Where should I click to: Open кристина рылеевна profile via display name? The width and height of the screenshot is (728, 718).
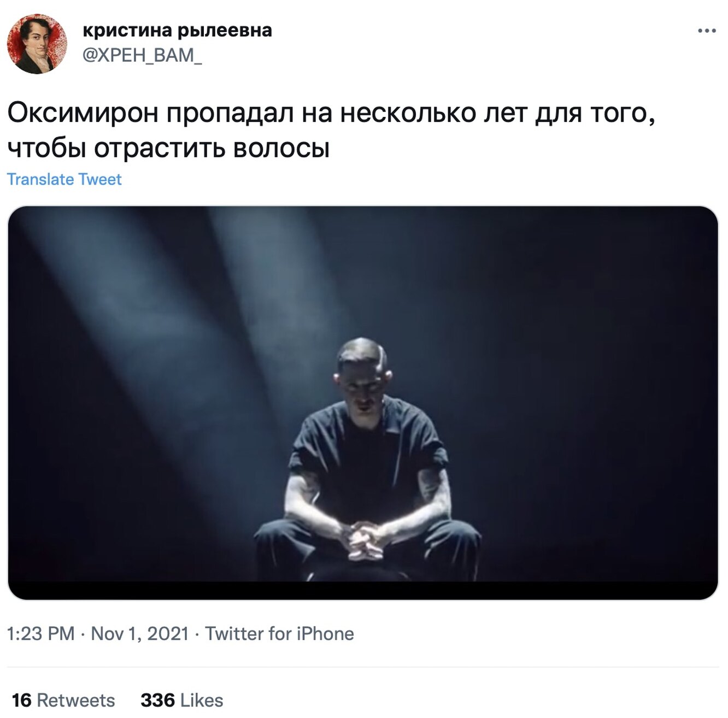(x=177, y=30)
